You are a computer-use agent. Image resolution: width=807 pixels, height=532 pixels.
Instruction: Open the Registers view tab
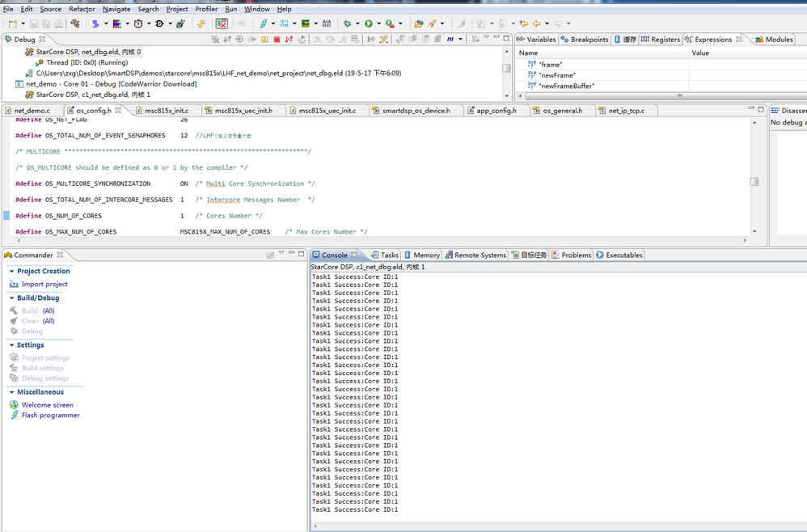pyautogui.click(x=661, y=39)
